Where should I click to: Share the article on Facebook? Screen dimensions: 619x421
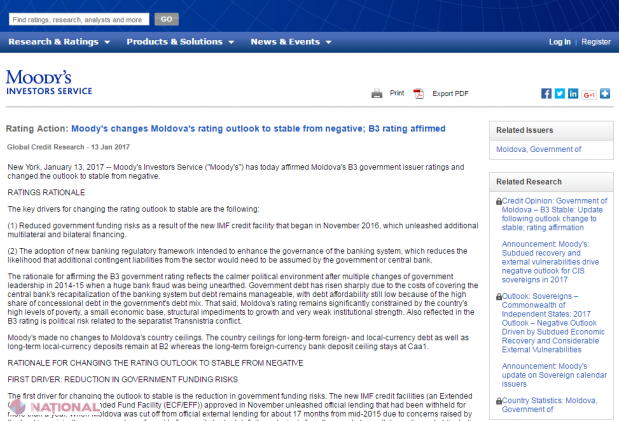(x=546, y=93)
